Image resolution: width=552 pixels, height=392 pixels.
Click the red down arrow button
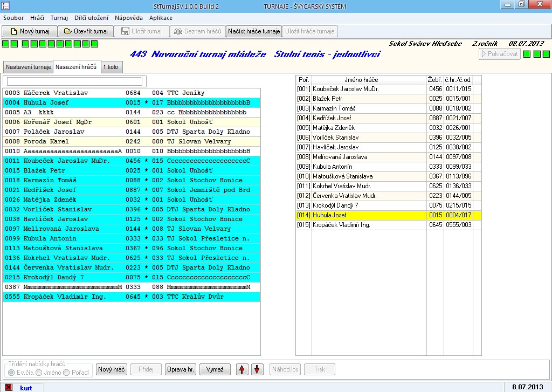257,369
